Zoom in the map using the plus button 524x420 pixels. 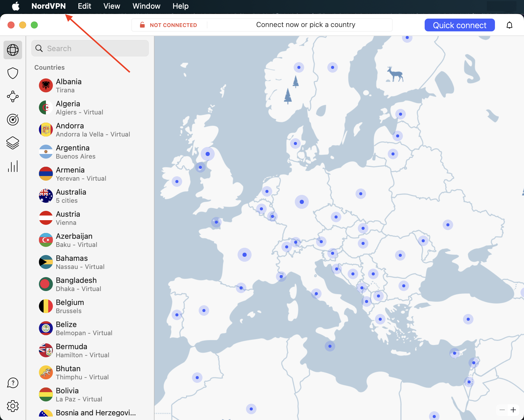pos(514,410)
